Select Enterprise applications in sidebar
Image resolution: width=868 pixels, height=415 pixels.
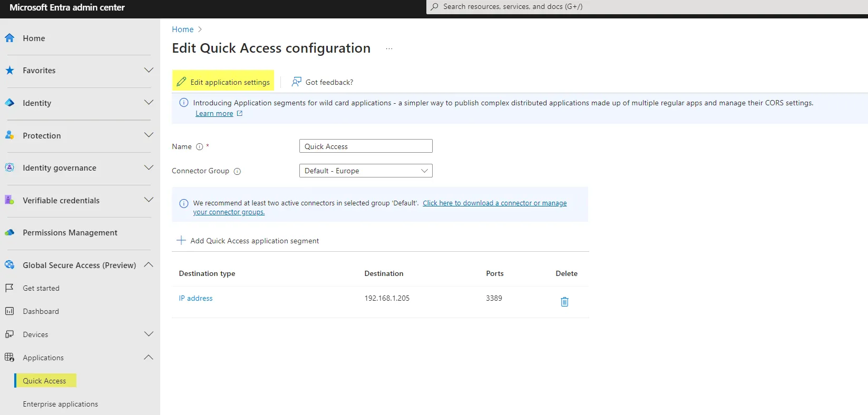60,404
